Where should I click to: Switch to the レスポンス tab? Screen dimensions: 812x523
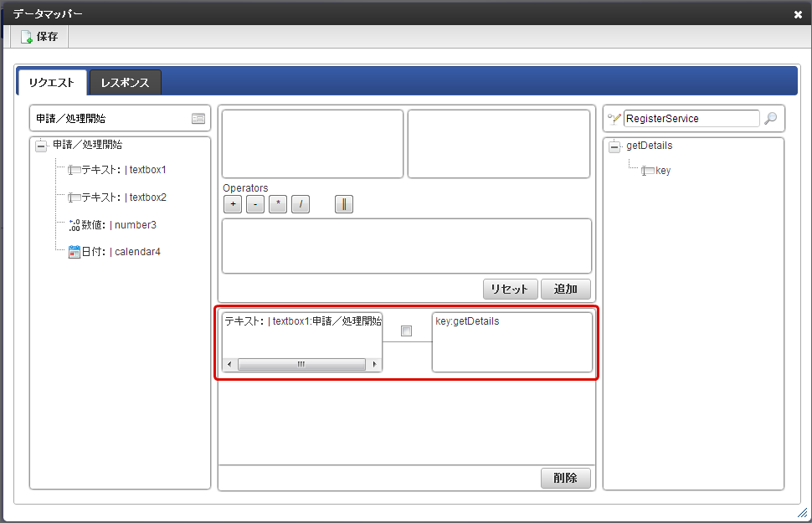click(x=125, y=83)
